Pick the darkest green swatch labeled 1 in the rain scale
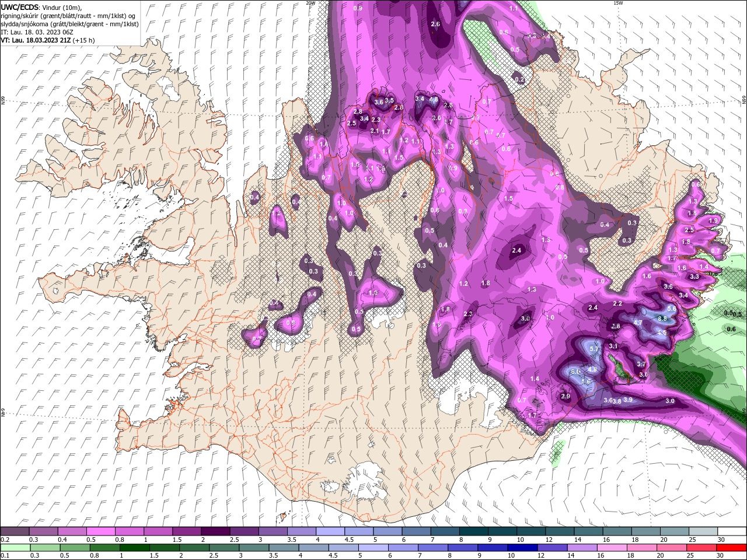Image resolution: width=747 pixels, height=560 pixels. pos(134,548)
